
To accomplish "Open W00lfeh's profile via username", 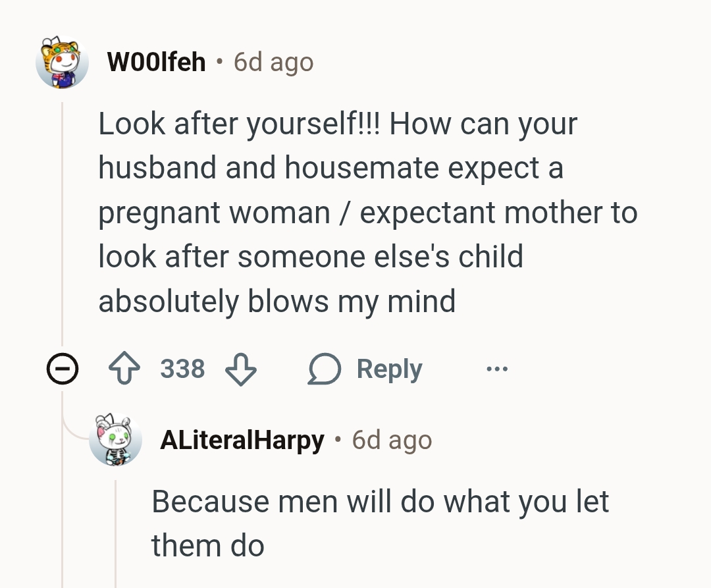I will (x=157, y=61).
